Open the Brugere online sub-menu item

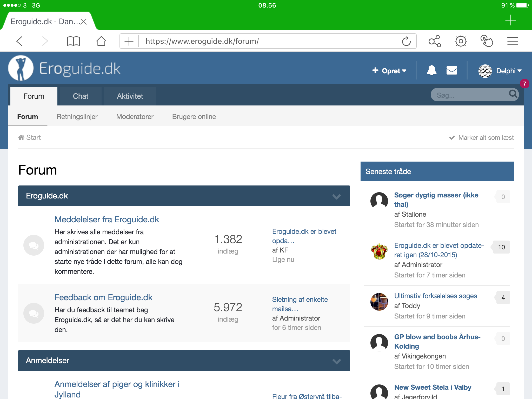(x=194, y=117)
